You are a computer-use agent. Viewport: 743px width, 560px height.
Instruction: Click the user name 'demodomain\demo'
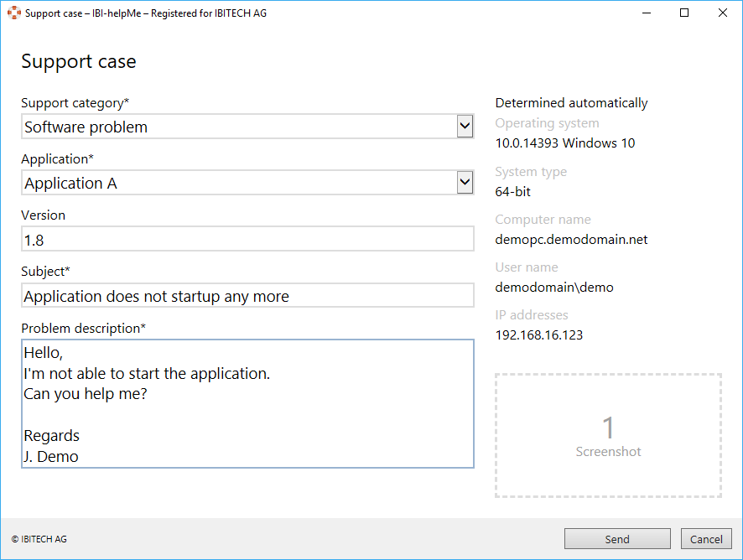[553, 288]
